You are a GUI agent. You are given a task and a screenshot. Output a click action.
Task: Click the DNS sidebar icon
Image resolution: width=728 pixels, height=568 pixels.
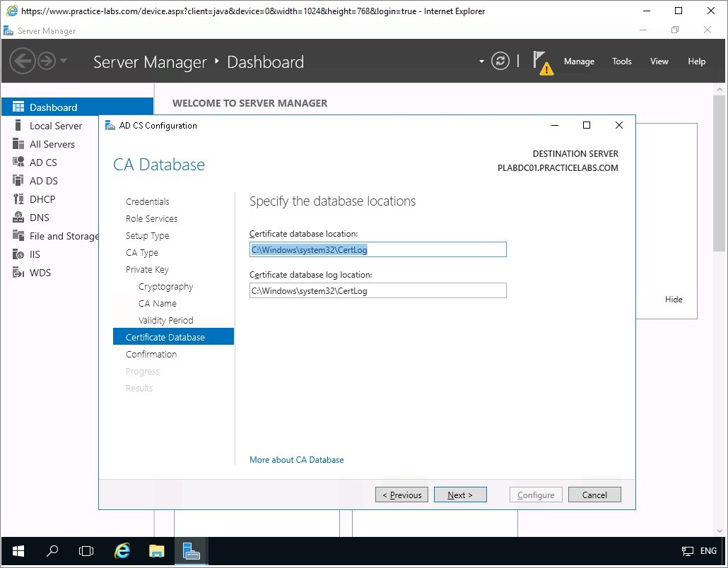coord(18,217)
